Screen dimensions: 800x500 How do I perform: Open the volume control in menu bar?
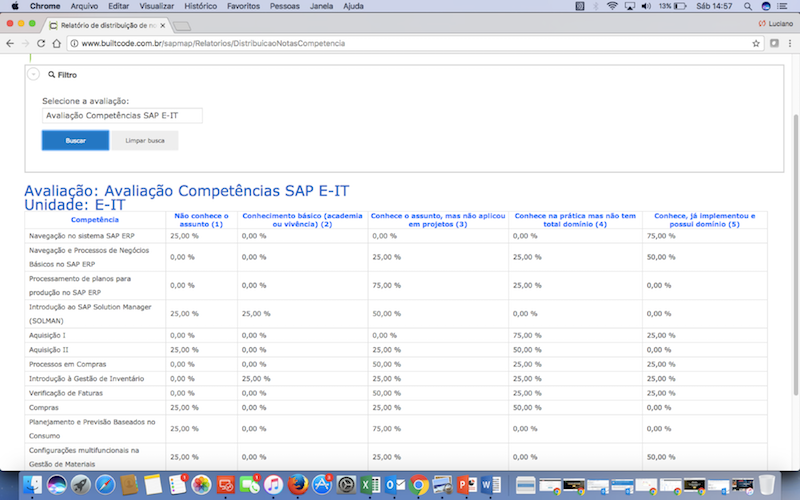pos(646,6)
